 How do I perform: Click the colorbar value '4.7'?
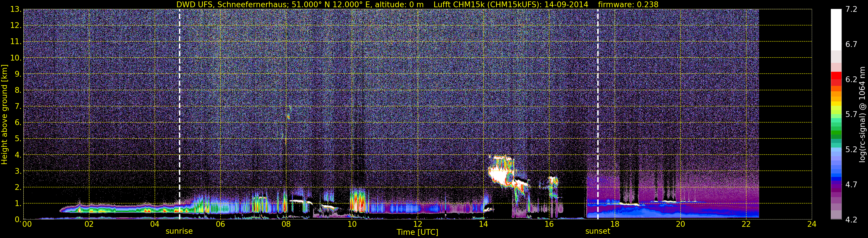coord(851,185)
